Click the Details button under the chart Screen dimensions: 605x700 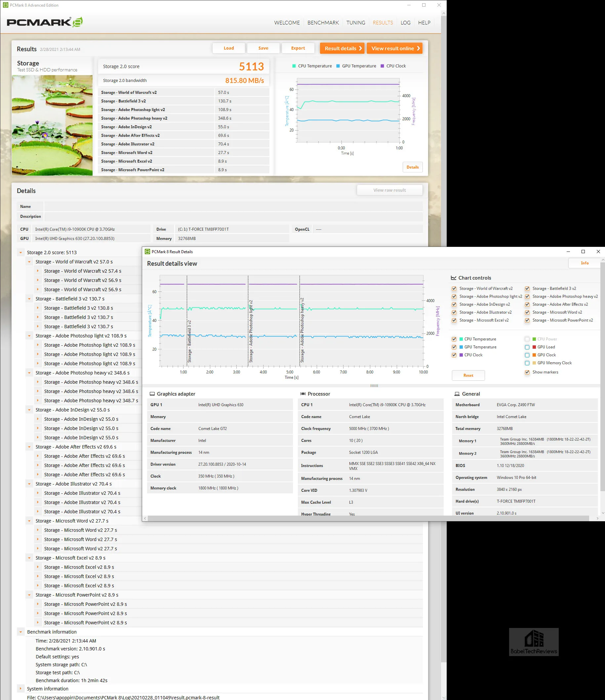pos(412,167)
